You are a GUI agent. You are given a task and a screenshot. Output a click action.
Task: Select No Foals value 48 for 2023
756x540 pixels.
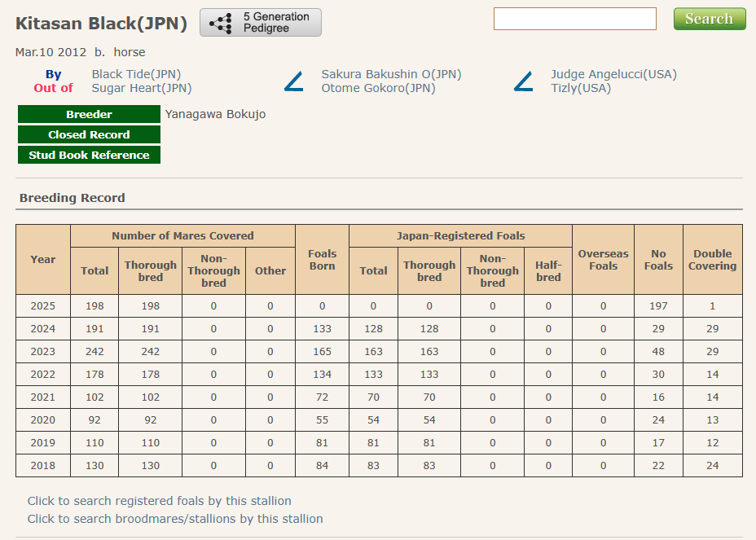[658, 352]
